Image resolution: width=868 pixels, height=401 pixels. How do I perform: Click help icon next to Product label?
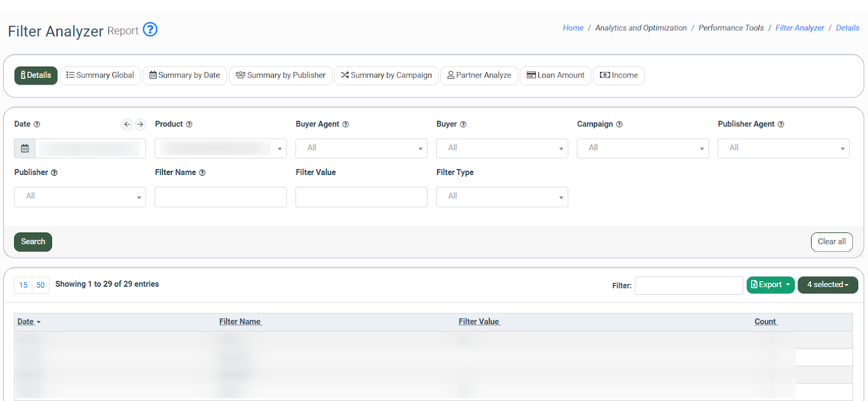[x=189, y=124]
